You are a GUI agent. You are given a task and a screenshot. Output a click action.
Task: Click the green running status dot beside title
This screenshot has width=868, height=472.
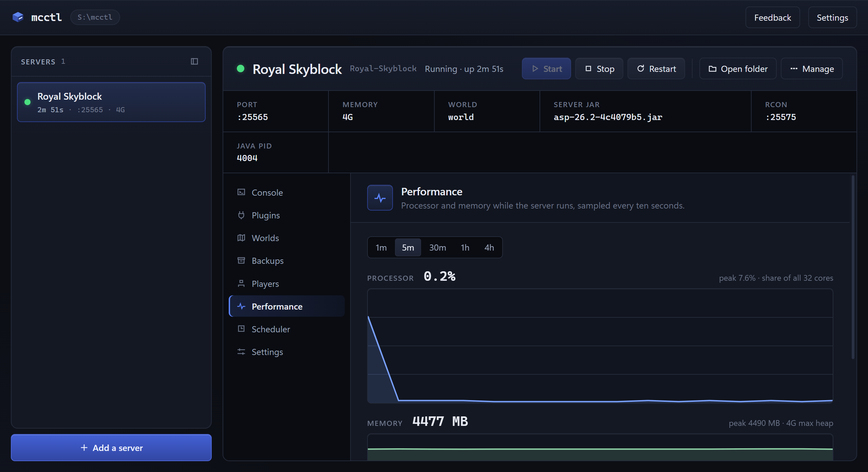(x=241, y=68)
